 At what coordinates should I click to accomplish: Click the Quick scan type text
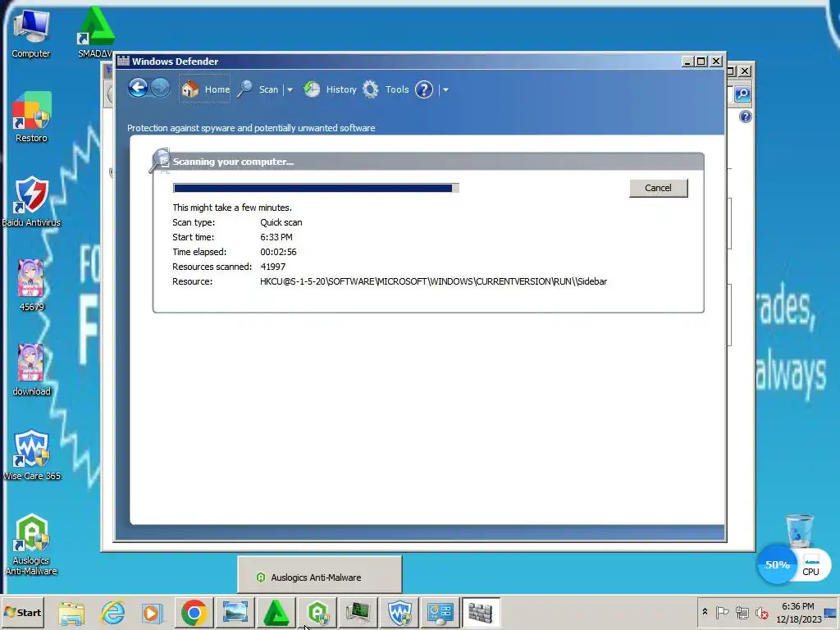click(x=281, y=222)
